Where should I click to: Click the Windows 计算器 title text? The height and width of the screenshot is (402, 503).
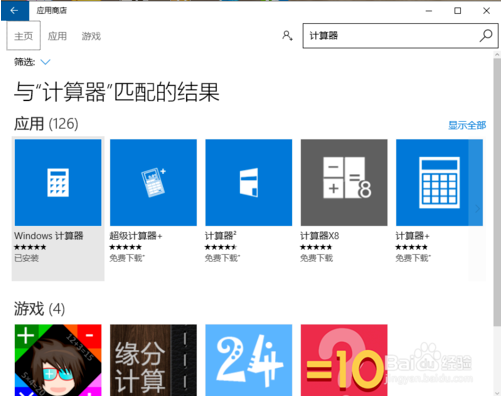[x=49, y=236]
